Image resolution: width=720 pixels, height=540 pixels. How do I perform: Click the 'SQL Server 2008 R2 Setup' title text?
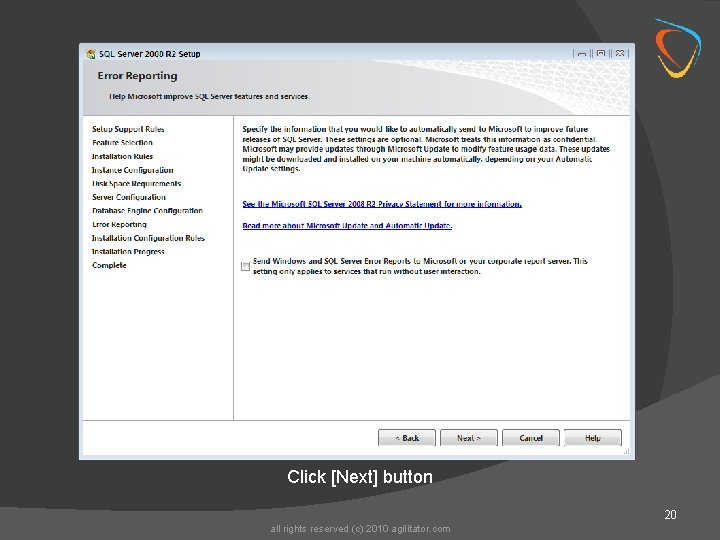150,54
